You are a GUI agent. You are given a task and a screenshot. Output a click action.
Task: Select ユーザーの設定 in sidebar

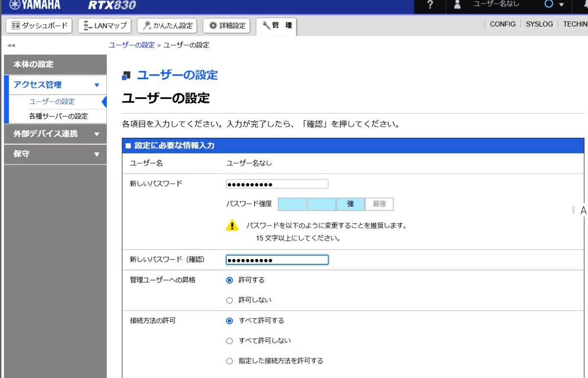(x=52, y=101)
